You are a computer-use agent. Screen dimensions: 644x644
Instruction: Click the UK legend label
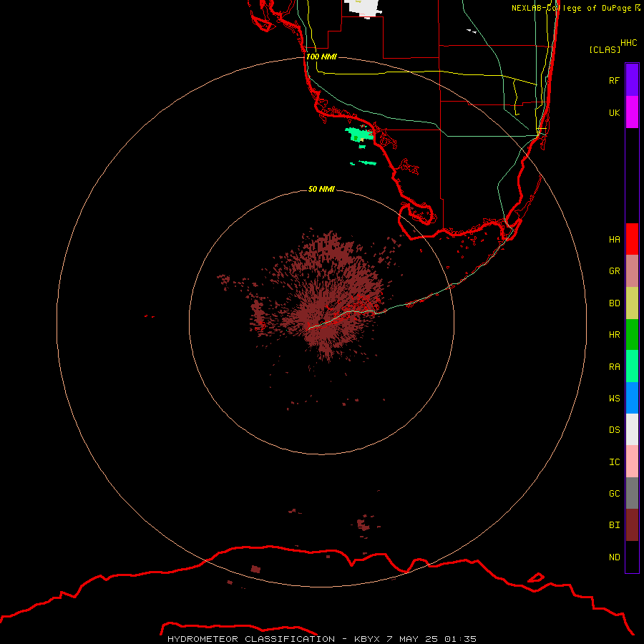[614, 112]
